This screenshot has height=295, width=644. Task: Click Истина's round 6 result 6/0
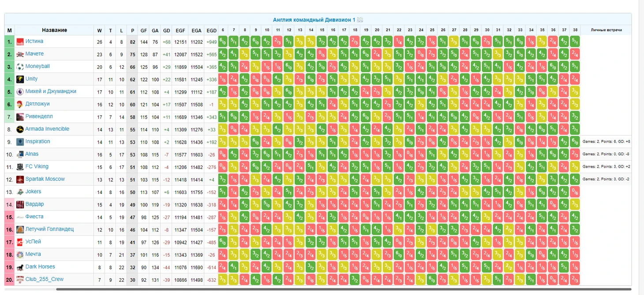(223, 41)
